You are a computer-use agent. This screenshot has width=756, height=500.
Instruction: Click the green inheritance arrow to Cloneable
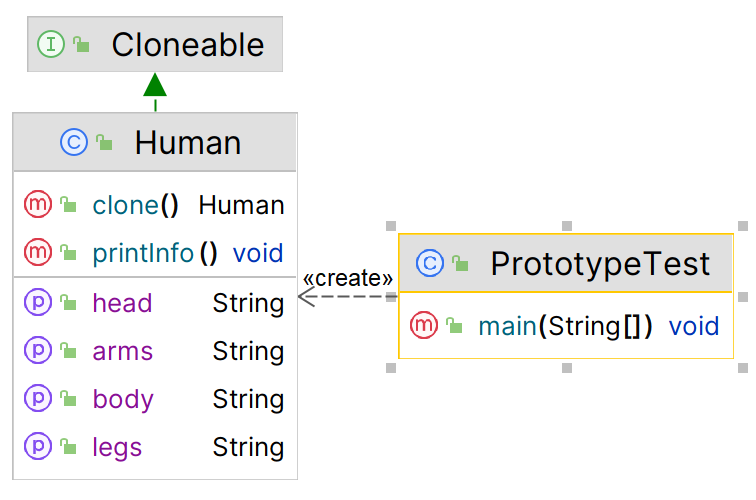pyautogui.click(x=155, y=87)
